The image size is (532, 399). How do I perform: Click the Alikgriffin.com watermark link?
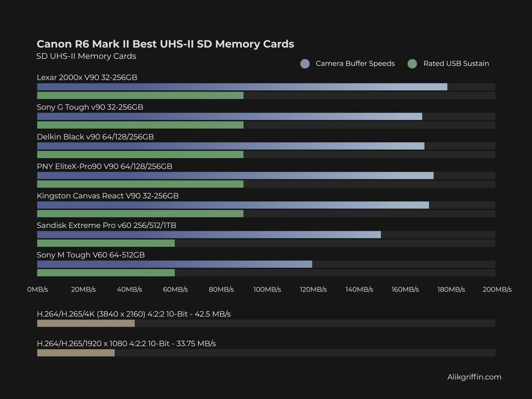pyautogui.click(x=474, y=377)
